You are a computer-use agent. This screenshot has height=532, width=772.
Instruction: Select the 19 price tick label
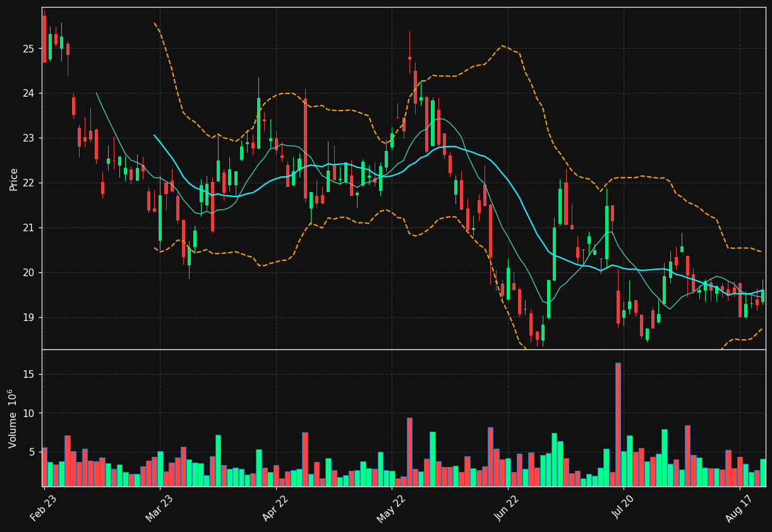click(30, 318)
